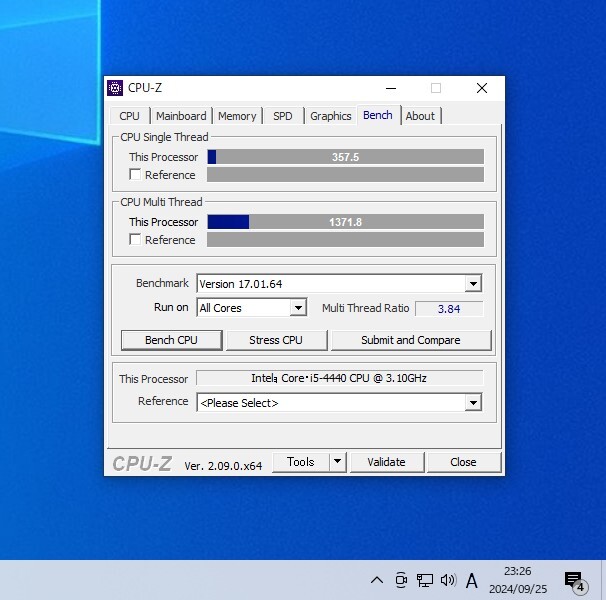The image size is (606, 600).
Task: Click the Stress CPU button
Action: [x=276, y=340]
